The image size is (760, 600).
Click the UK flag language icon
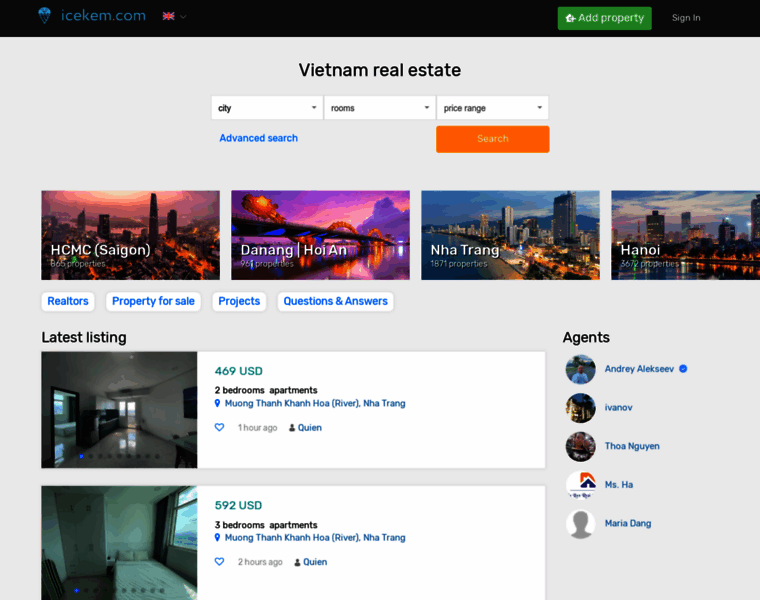click(168, 17)
